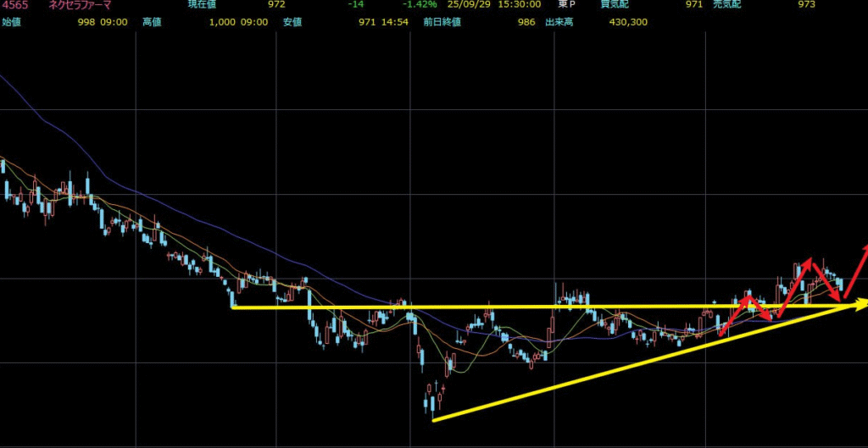Screen dimensions: 868x448
Task: Click the yellow arrowhead at right edge
Action: tap(861, 302)
